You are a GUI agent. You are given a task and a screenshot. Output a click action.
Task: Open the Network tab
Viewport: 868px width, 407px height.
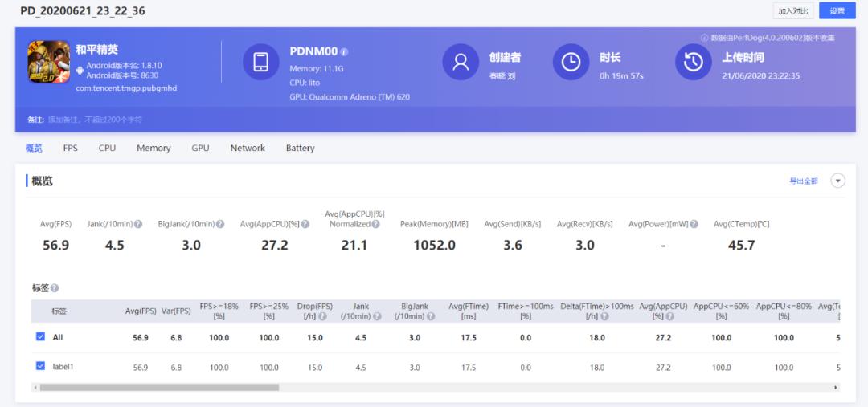pyautogui.click(x=248, y=148)
